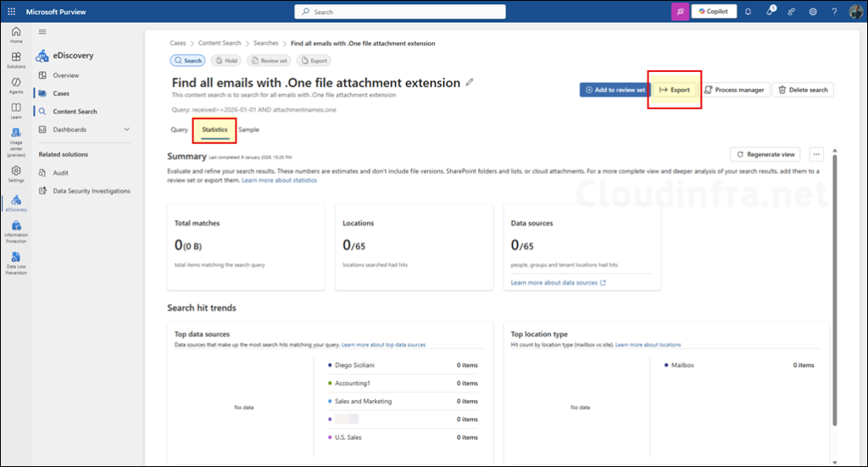The height and width of the screenshot is (467, 868).
Task: Click Regenerate view button
Action: (765, 154)
